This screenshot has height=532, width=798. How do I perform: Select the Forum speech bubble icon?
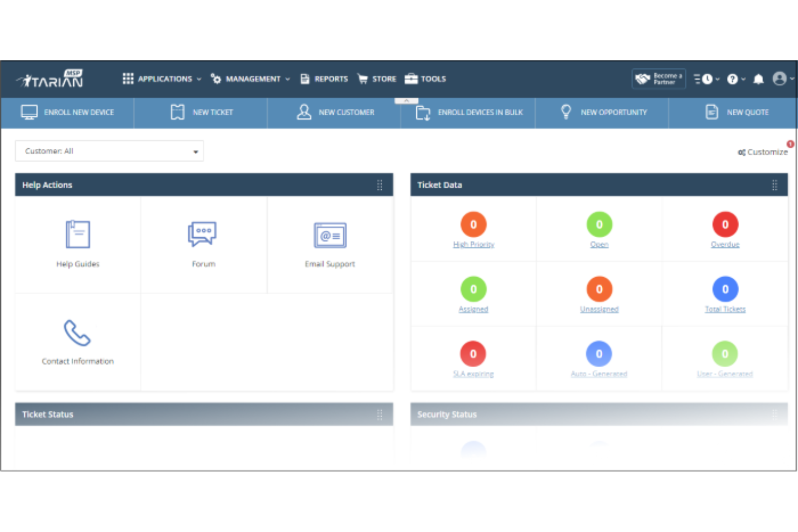click(203, 233)
